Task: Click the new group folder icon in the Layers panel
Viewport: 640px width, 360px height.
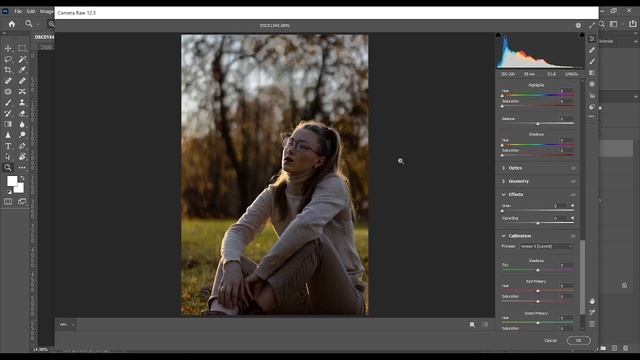Action: coord(603,348)
